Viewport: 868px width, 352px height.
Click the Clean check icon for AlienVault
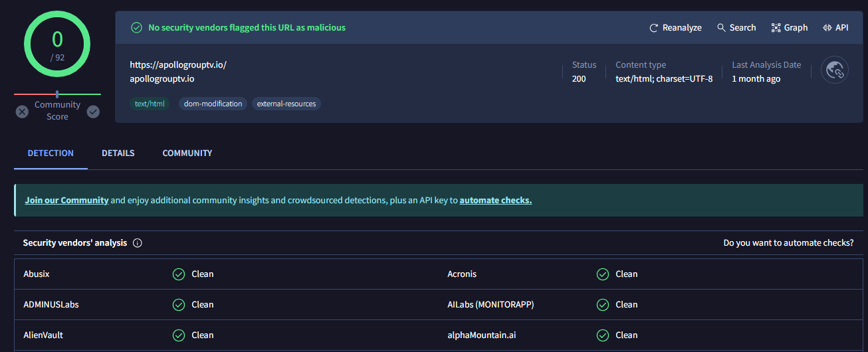(179, 335)
